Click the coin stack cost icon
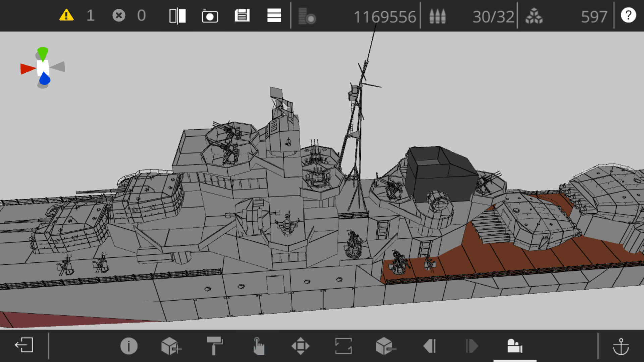Viewport: 644px width, 362px height. pos(307,16)
